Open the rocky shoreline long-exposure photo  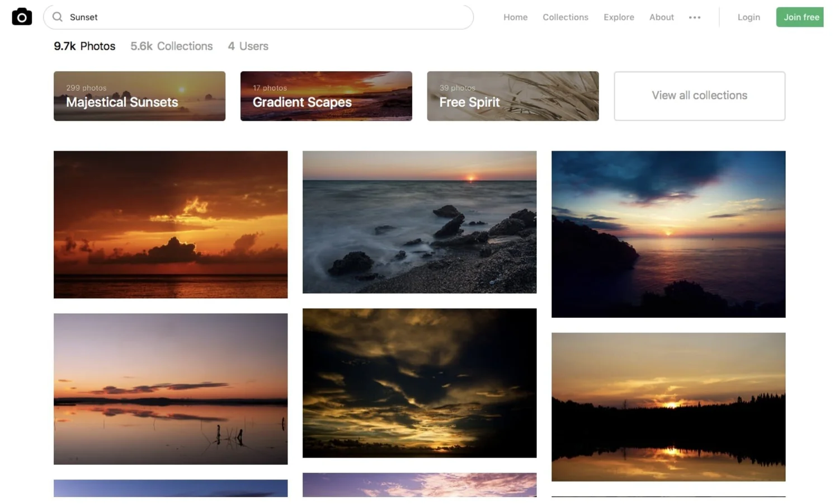[418, 222]
